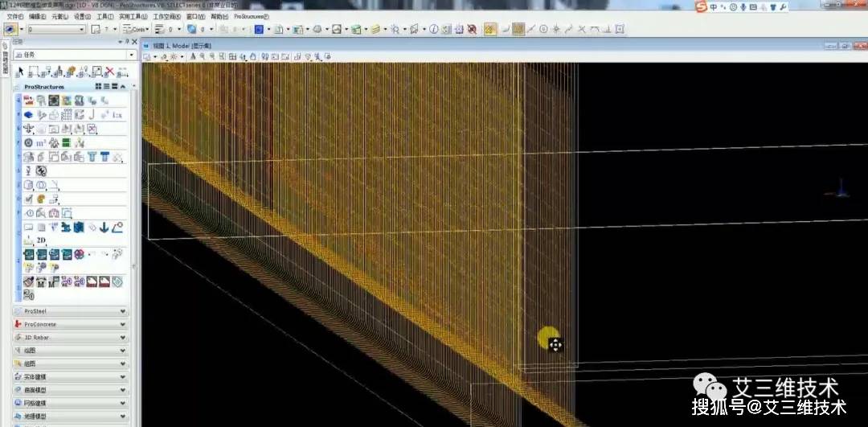Expand the ProSteel task group
Screen dimensions: 868x427
(x=70, y=311)
